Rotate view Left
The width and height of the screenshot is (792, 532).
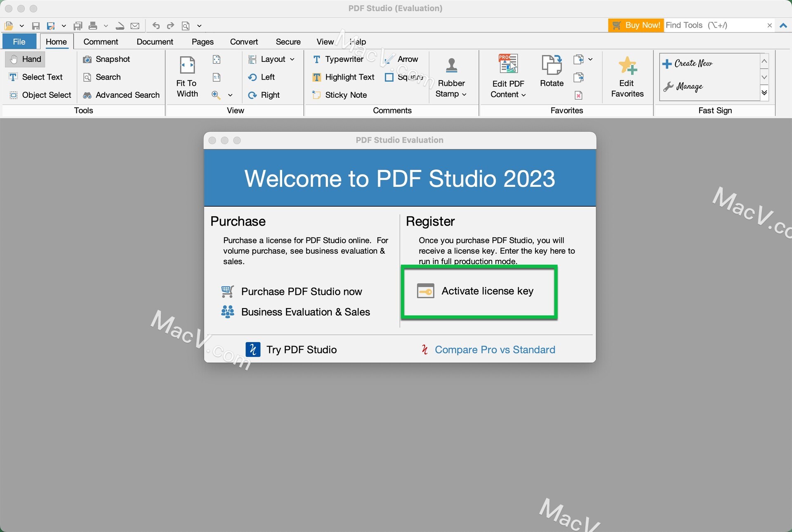point(262,77)
